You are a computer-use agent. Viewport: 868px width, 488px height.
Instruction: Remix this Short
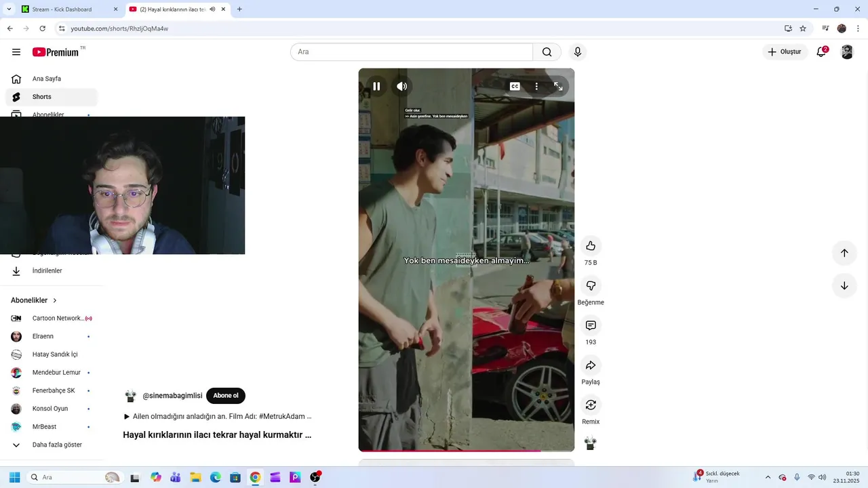591,405
